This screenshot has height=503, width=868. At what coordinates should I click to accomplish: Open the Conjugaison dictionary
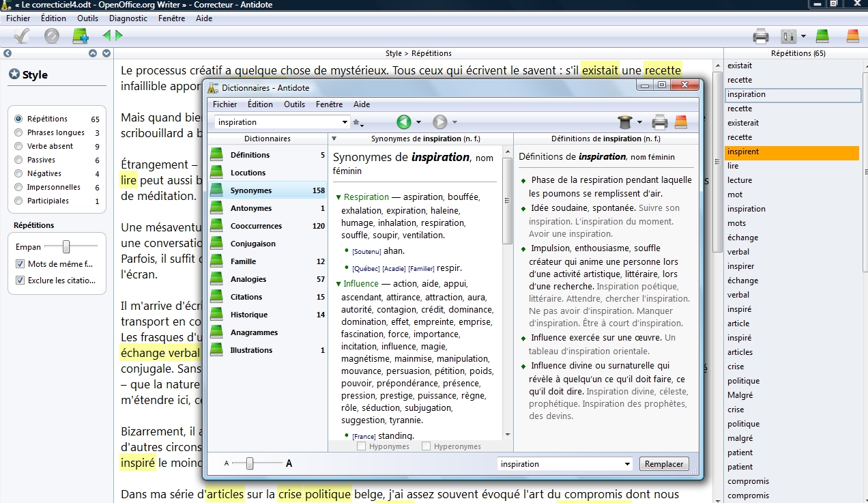pyautogui.click(x=267, y=244)
